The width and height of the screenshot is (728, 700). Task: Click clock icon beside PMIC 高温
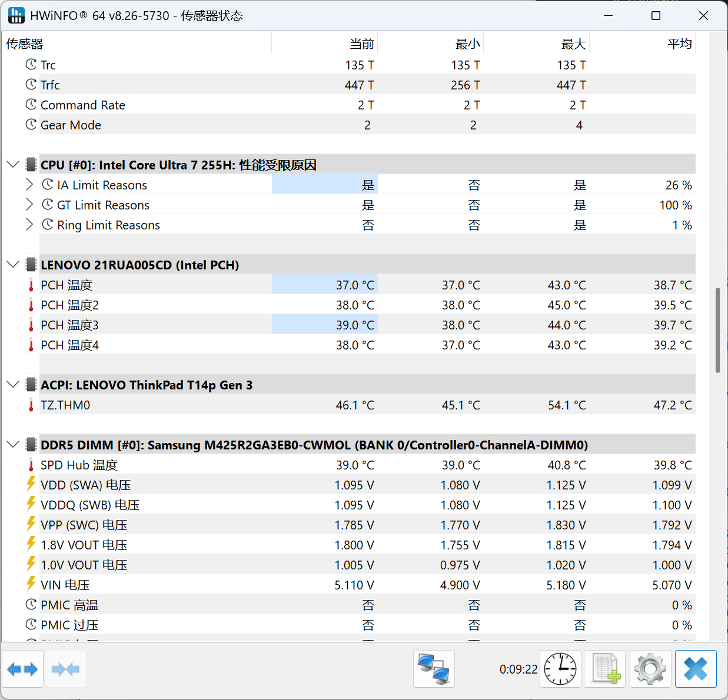pyautogui.click(x=31, y=604)
